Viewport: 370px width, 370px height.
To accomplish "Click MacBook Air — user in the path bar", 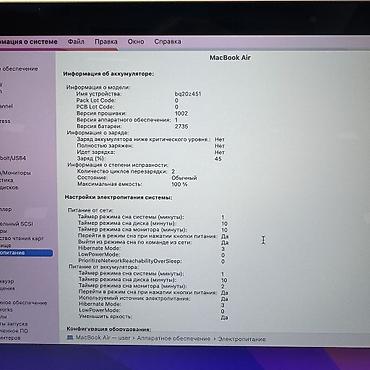I will tap(103, 338).
